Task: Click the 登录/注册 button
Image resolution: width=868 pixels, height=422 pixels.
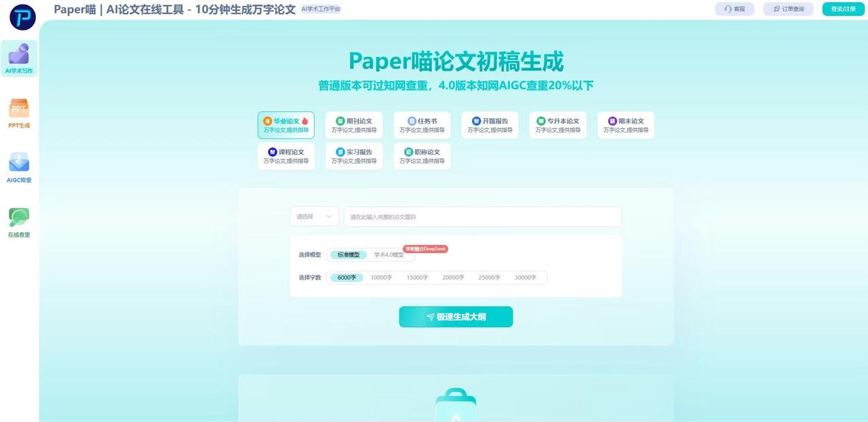Action: tap(844, 9)
